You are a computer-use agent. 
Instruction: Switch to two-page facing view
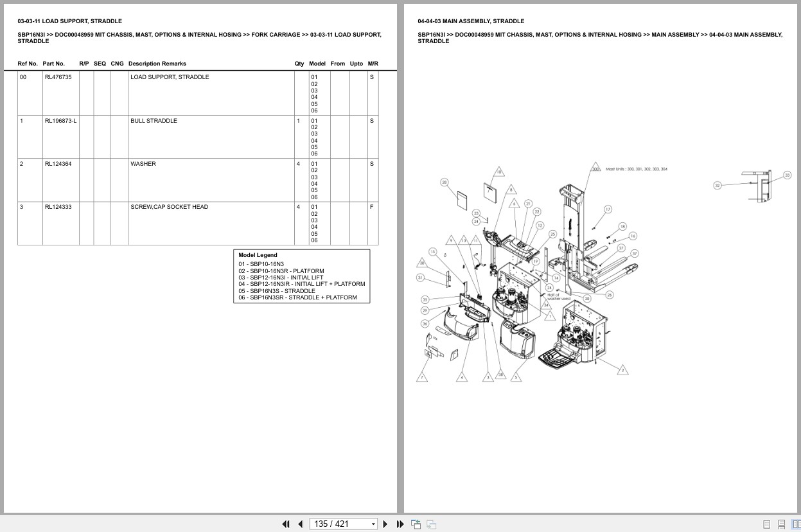coord(797,524)
